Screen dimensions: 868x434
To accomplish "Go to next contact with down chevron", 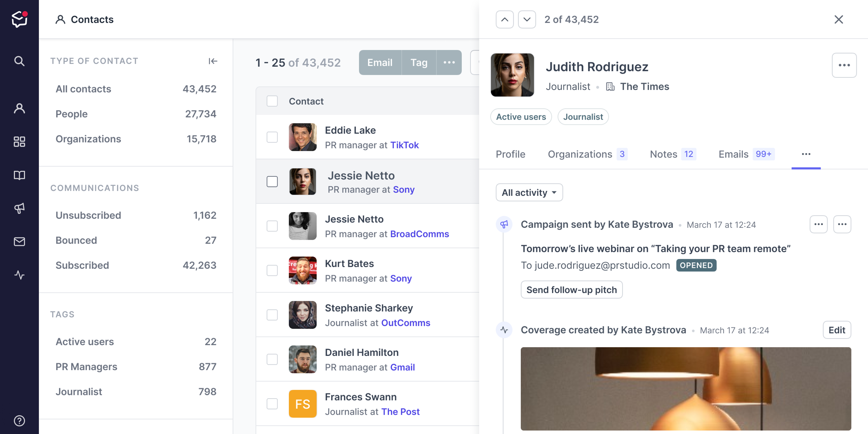I will coord(527,20).
